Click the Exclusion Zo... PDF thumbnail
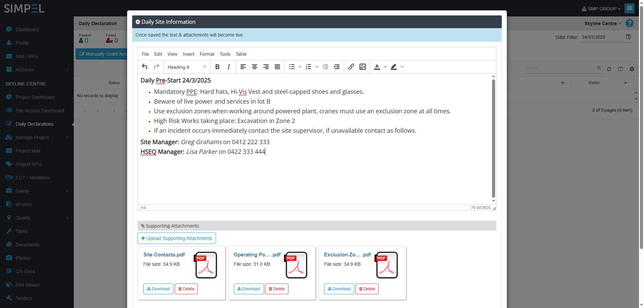644x308 pixels. (x=386, y=265)
